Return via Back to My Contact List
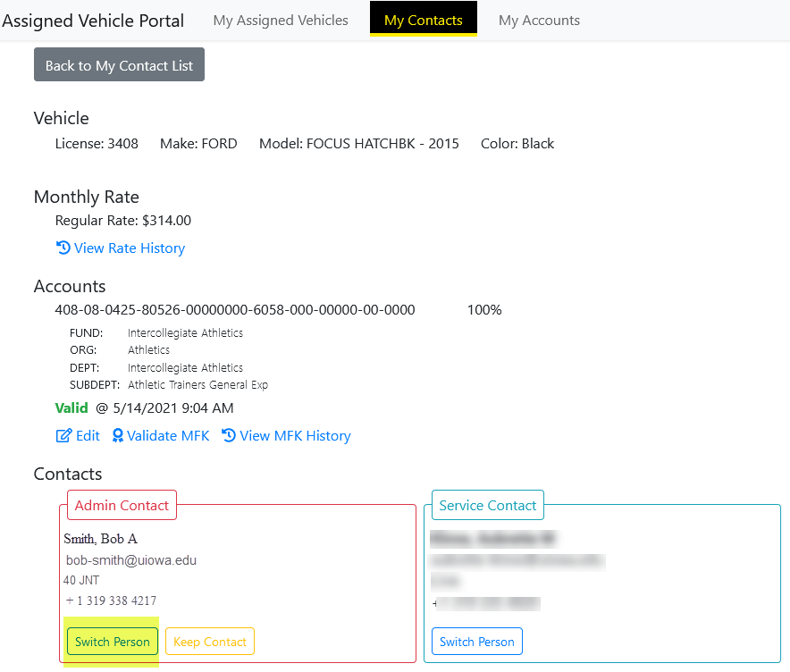 [x=120, y=64]
